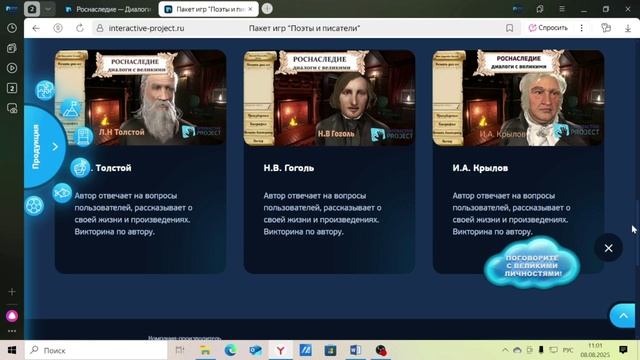Open the bookmarks manager icon in title bar

click(x=540, y=9)
